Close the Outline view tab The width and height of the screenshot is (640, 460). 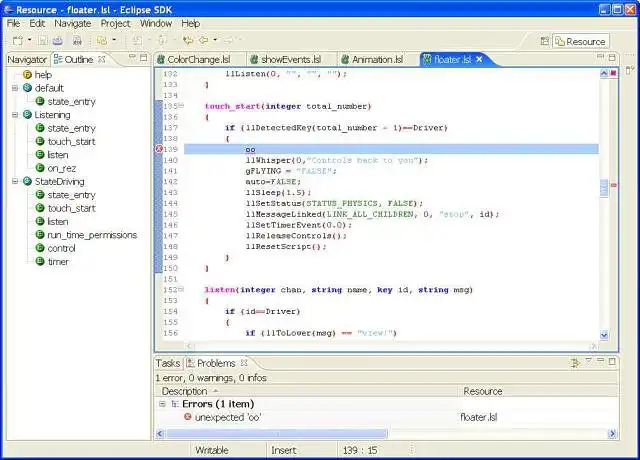click(102, 60)
